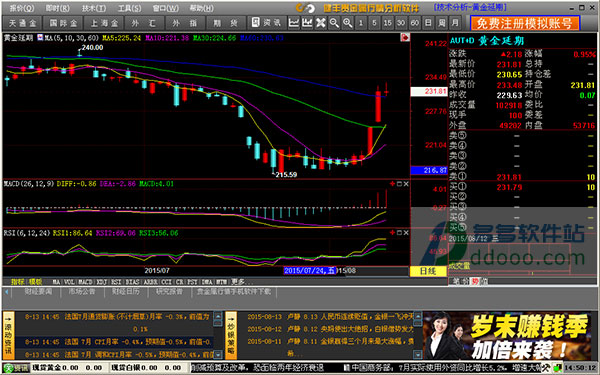This screenshot has height=375, width=600.
Task: Switch to 60-minute period
Action: pyautogui.click(x=414, y=23)
